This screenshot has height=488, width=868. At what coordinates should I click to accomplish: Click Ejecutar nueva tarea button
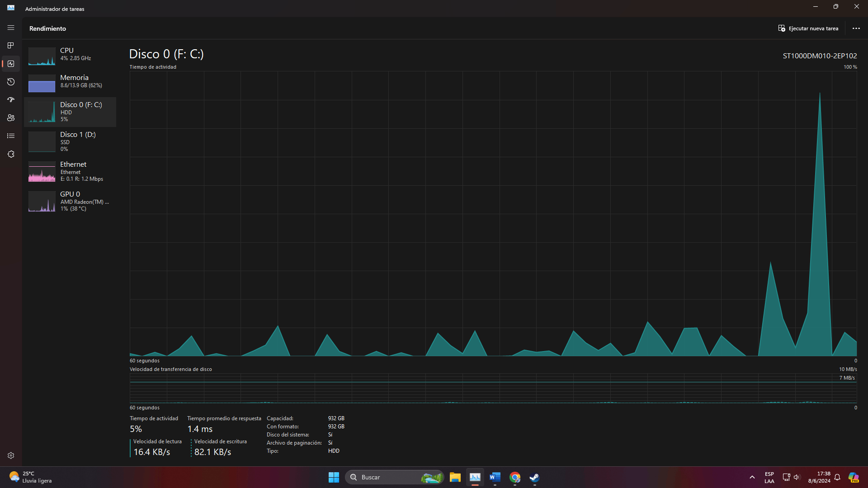808,28
